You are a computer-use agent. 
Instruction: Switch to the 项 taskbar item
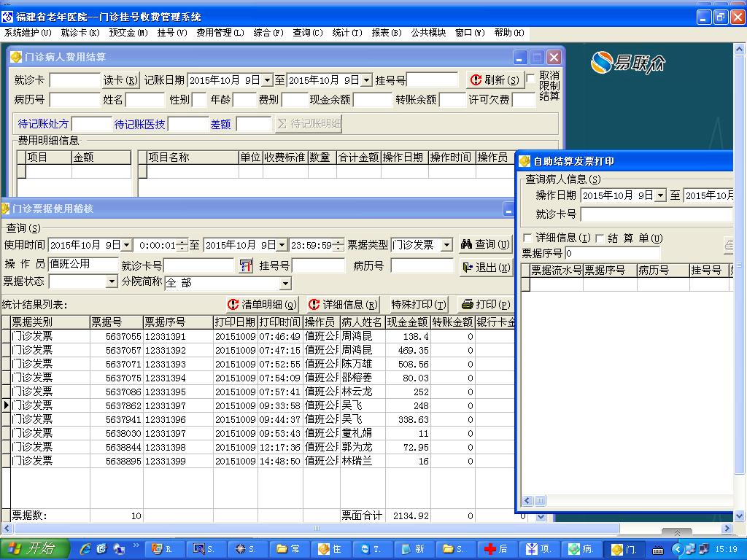[538, 549]
